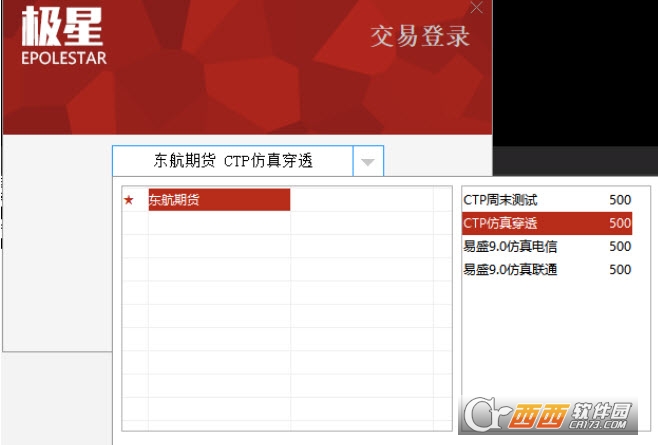Click the empty row directly below 东航期货
Screen dimensions: 658x445
[x=219, y=222]
